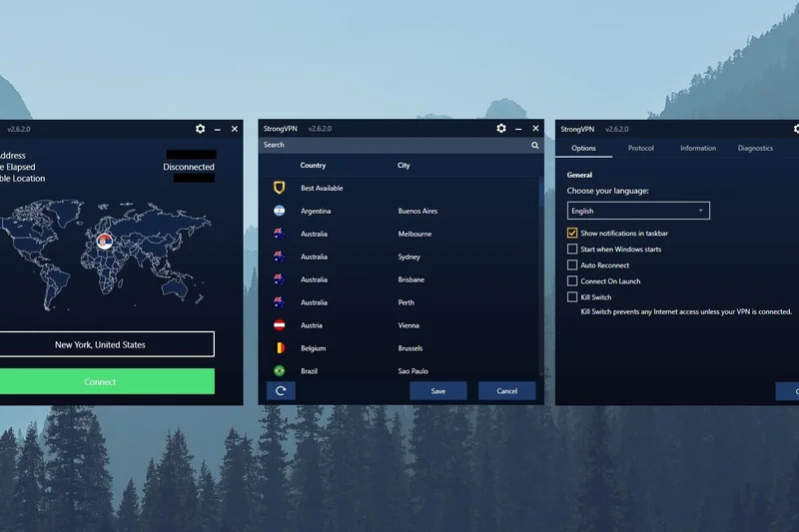This screenshot has width=799, height=532.
Task: Click the Australia flag beside Sydney
Action: (x=280, y=257)
